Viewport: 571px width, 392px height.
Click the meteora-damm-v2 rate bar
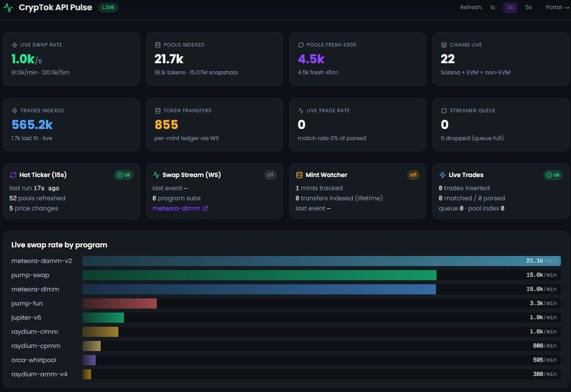pyautogui.click(x=322, y=261)
